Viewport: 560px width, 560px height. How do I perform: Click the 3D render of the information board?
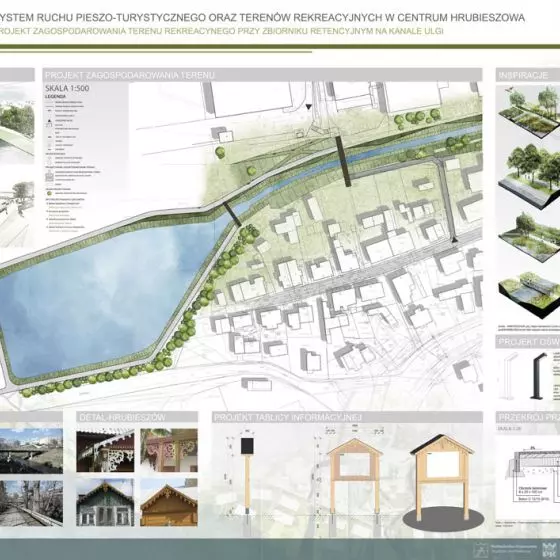click(x=443, y=482)
